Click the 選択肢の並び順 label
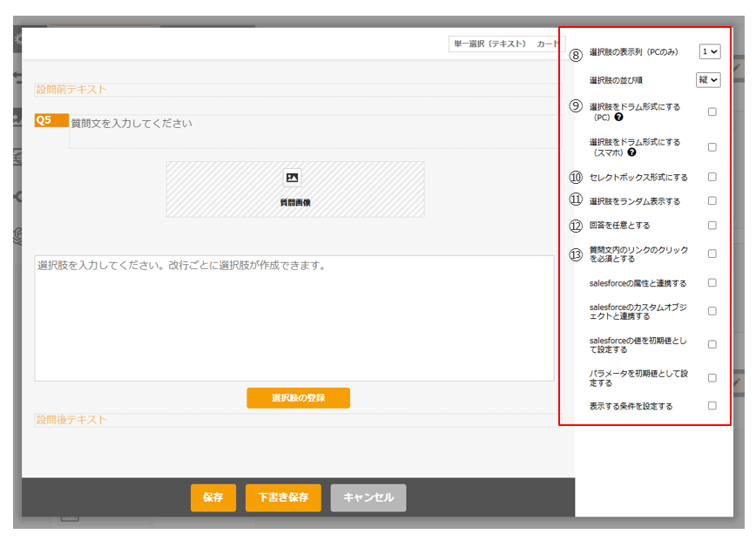Image resolution: width=756 pixels, height=541 pixels. tap(616, 80)
